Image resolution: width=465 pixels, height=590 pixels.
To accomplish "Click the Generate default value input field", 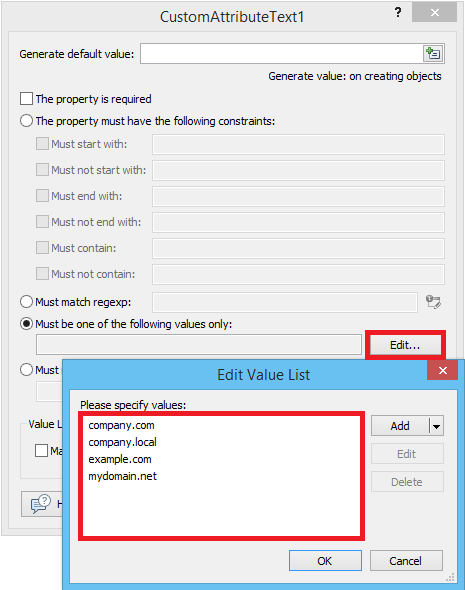I will [x=281, y=53].
